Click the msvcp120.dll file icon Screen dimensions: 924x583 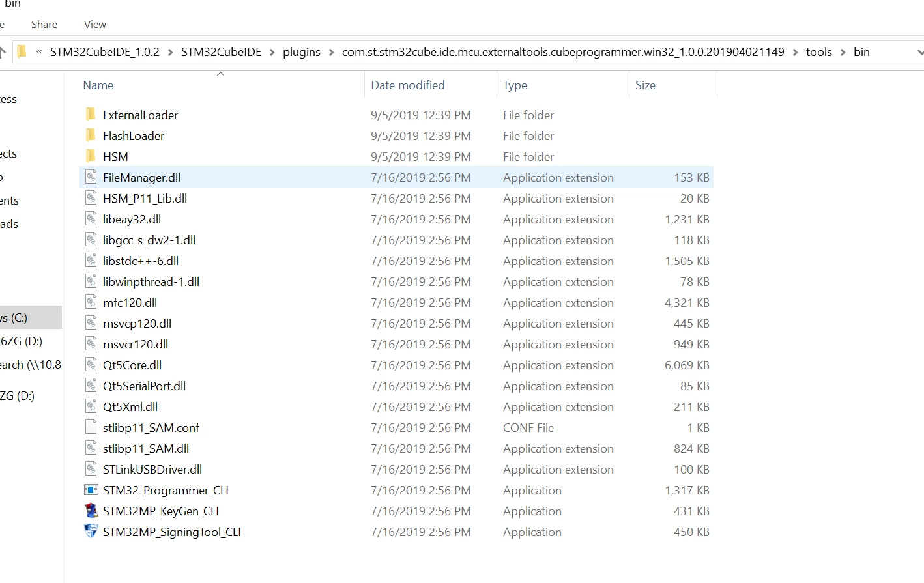[91, 323]
